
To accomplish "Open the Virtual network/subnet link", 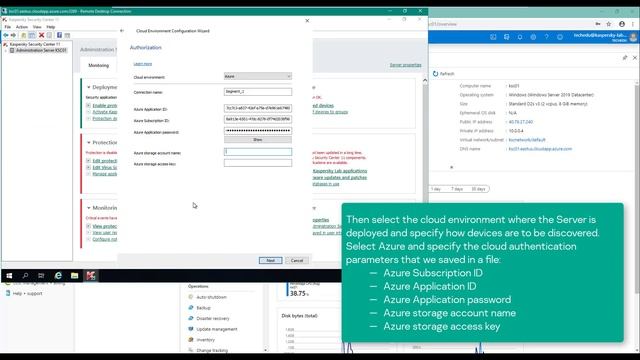I will [x=527, y=140].
